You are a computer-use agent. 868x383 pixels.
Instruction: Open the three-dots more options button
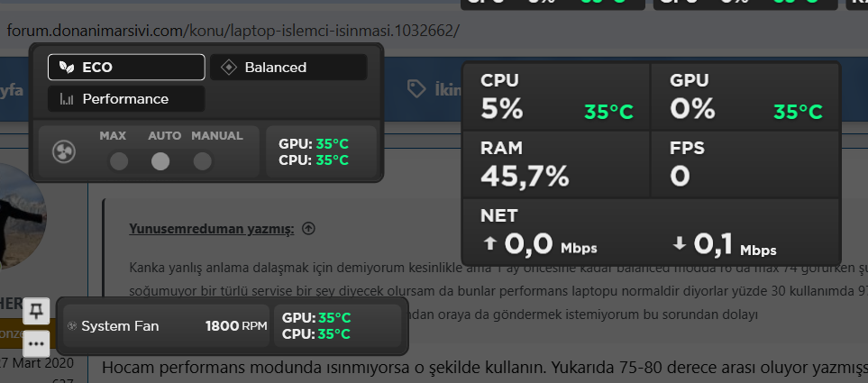coord(36,342)
